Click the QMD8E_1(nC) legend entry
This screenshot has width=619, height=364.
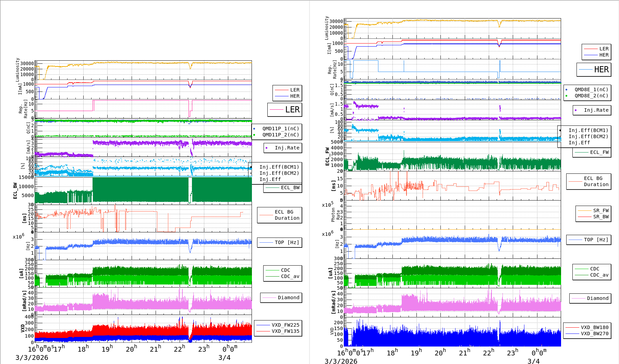click(591, 89)
